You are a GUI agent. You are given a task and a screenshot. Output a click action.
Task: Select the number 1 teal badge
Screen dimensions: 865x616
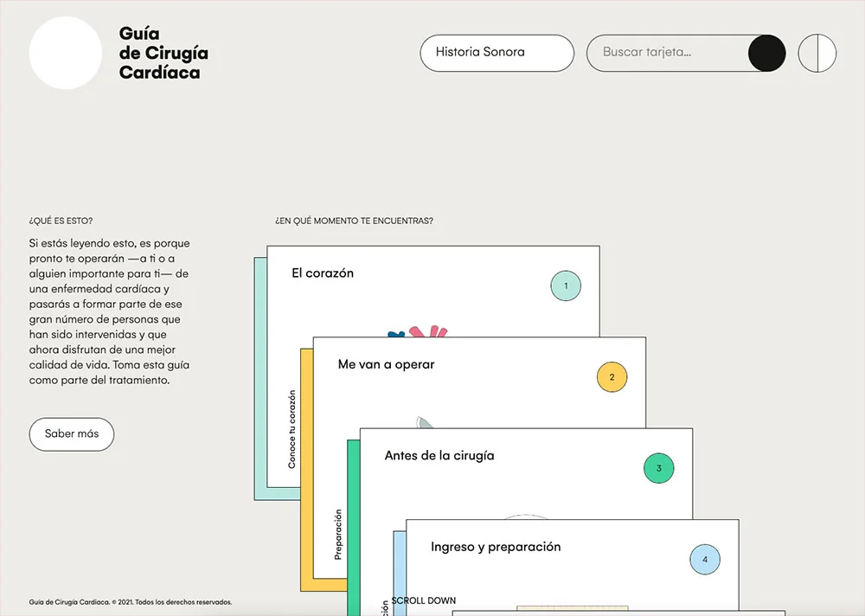(x=566, y=286)
